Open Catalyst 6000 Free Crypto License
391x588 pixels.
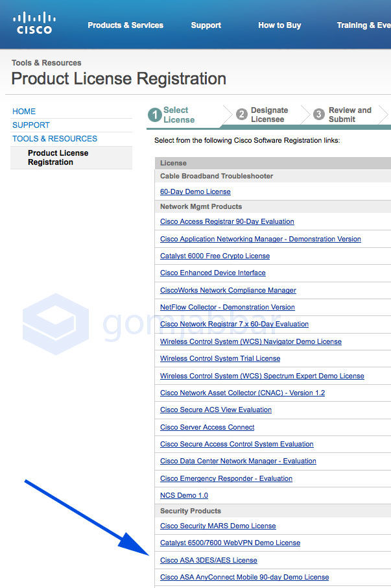coord(215,256)
